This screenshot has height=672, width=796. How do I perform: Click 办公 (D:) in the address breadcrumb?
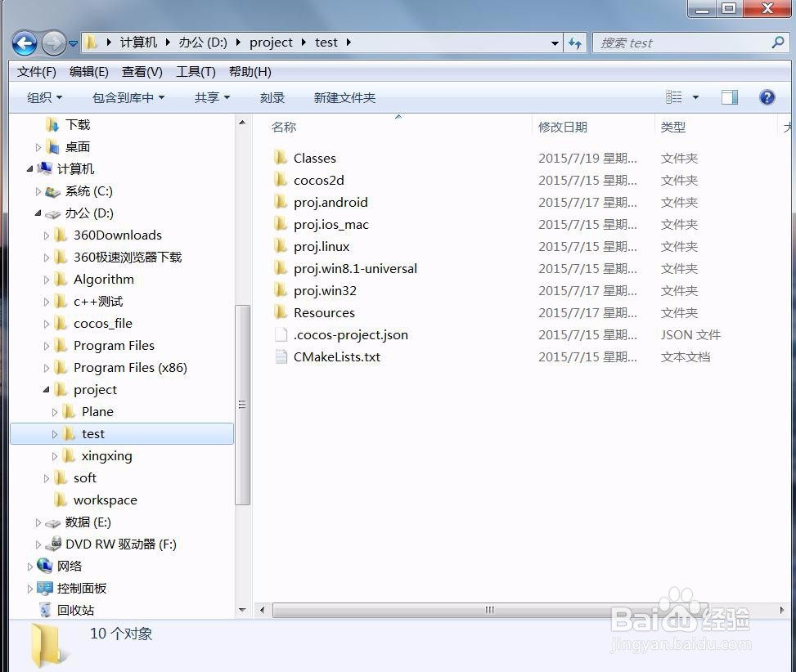point(203,43)
